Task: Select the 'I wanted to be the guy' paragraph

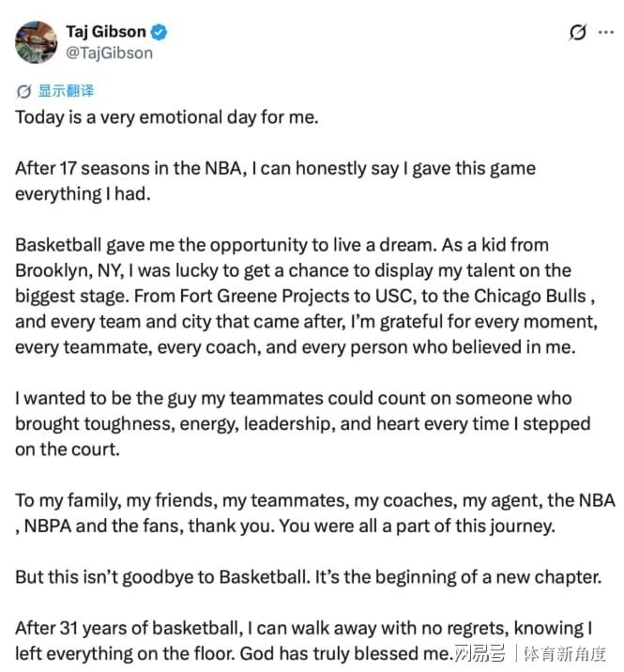Action: (x=302, y=424)
